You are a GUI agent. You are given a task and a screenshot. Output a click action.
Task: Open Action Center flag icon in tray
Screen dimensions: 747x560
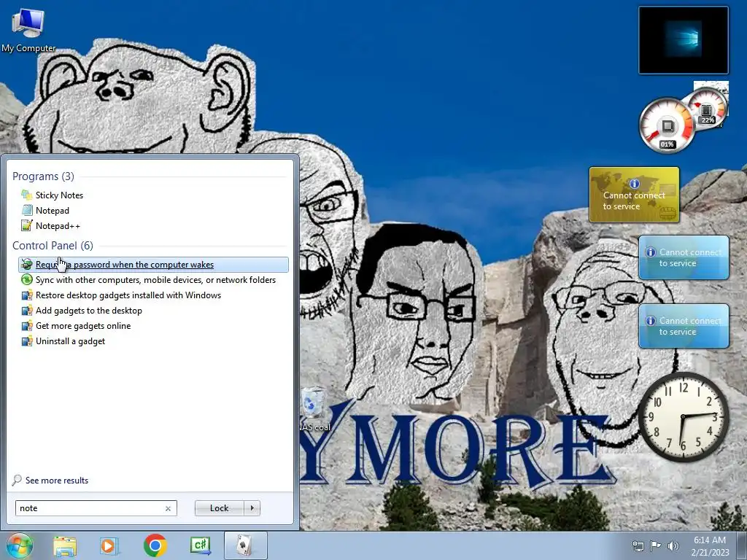point(656,546)
